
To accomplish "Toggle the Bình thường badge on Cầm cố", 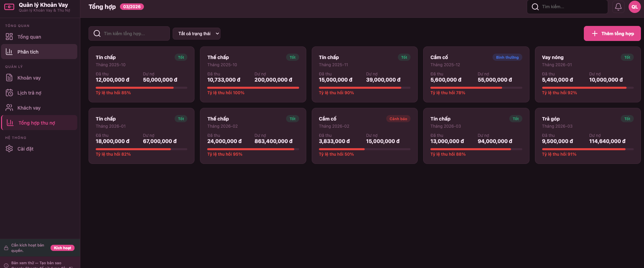I will tap(507, 57).
